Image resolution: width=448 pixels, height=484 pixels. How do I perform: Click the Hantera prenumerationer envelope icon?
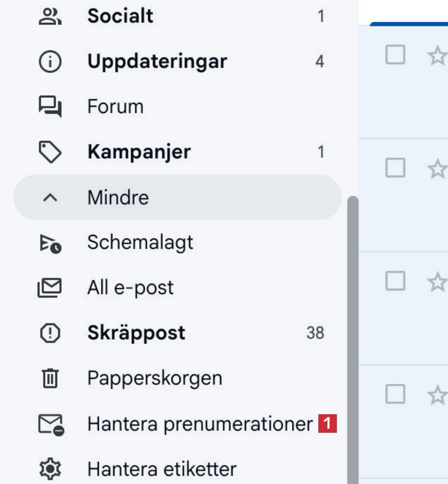click(51, 425)
